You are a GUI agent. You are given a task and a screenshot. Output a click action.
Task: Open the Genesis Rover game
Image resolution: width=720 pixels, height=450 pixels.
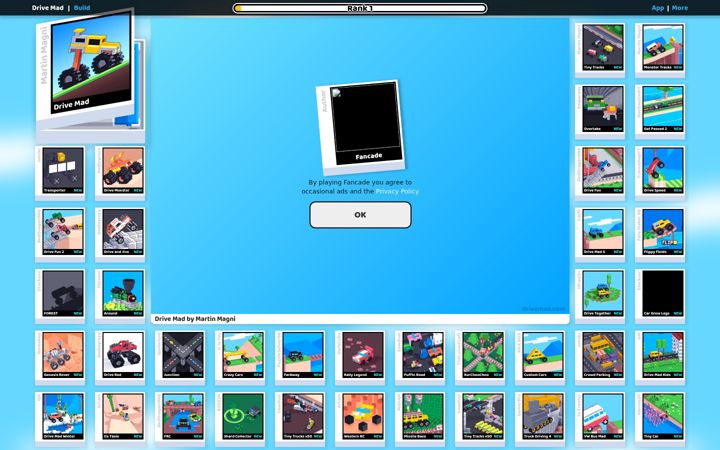pyautogui.click(x=60, y=357)
